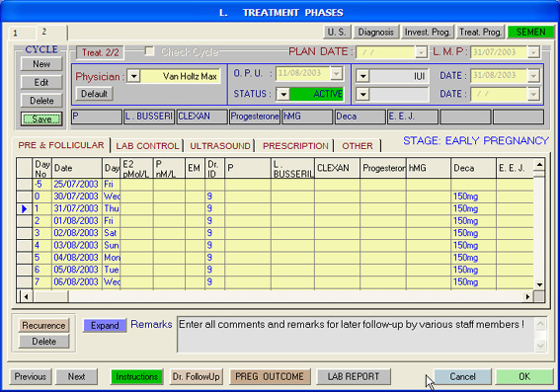Viewport: 560px width, 392px height.
Task: Click Delete in the CYCLE panel
Action: pyautogui.click(x=41, y=101)
